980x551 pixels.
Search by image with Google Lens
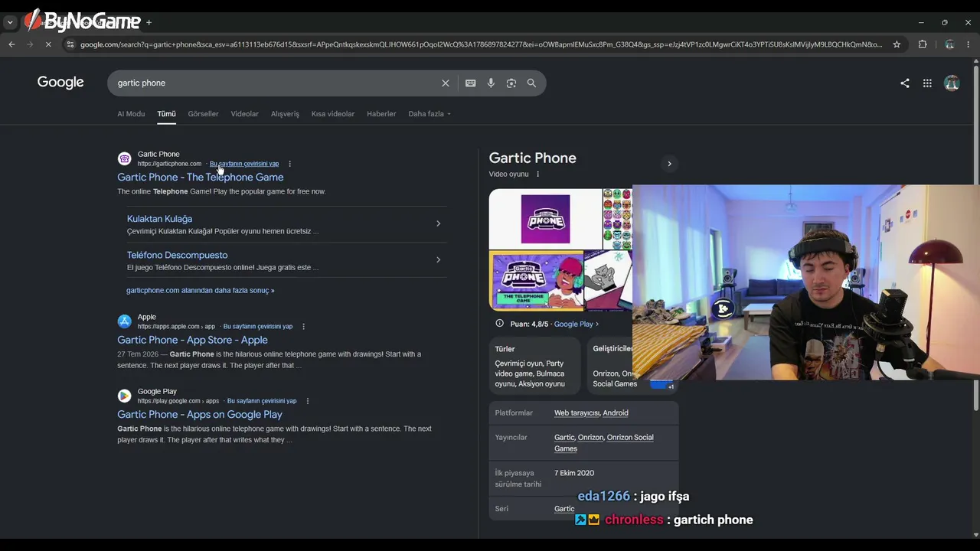pyautogui.click(x=511, y=83)
